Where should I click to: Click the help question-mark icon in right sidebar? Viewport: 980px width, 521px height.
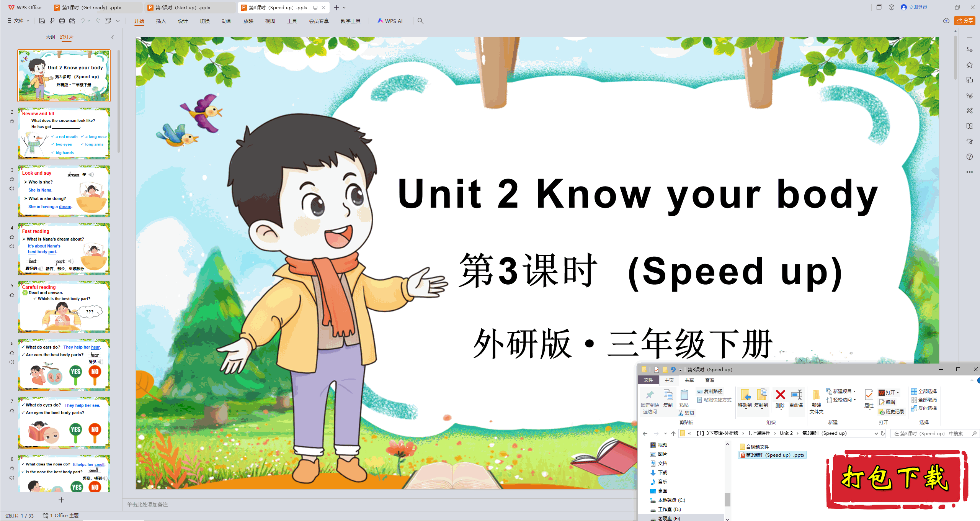click(x=970, y=157)
